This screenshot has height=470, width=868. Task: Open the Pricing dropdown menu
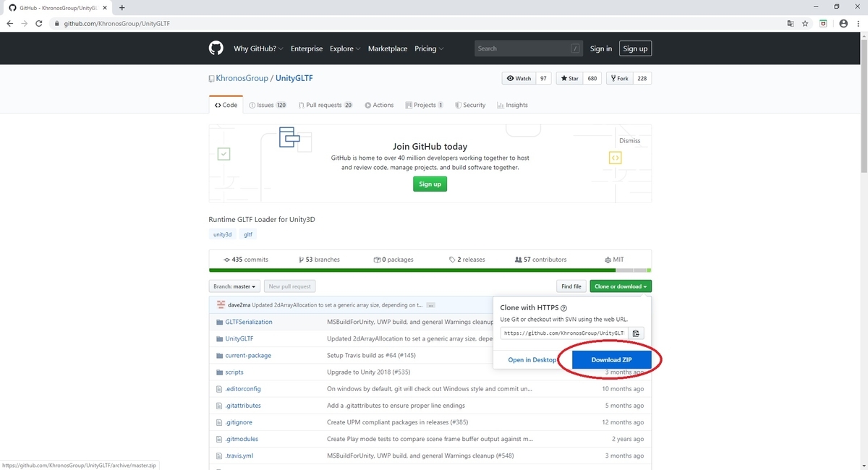pos(429,48)
